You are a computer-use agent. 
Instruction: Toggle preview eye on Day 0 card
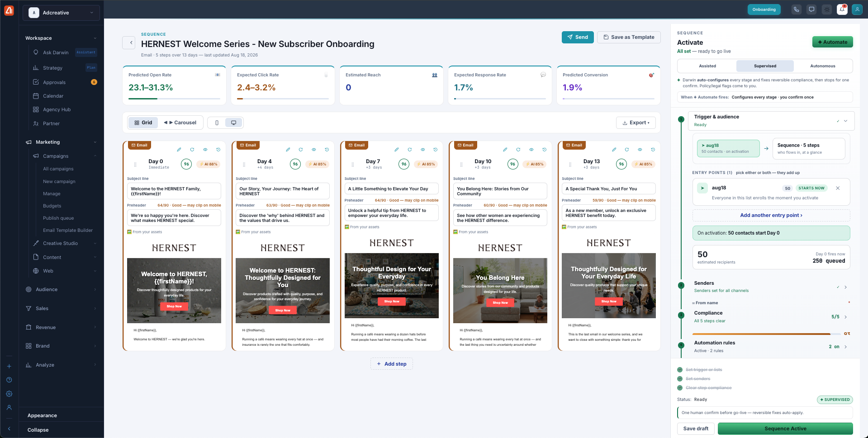[x=205, y=150]
